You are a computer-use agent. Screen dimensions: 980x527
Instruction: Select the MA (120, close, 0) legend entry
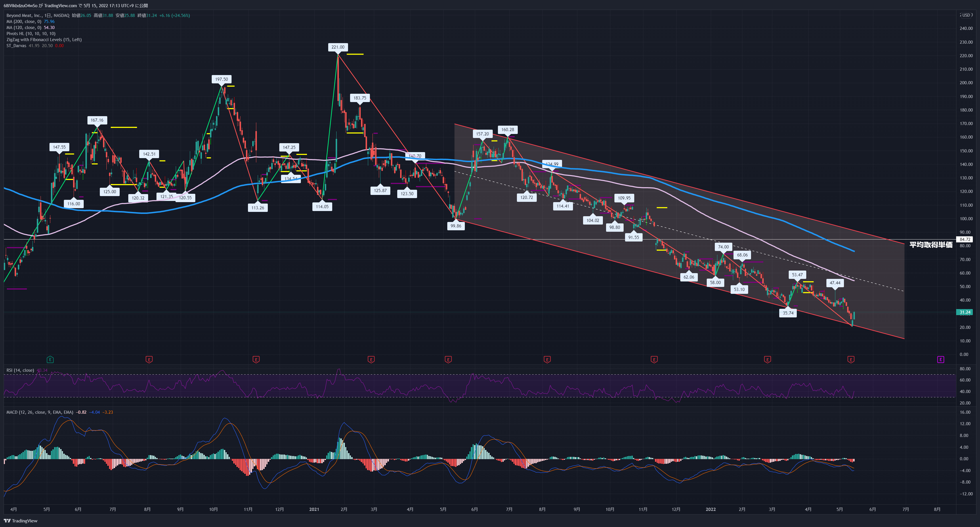pyautogui.click(x=30, y=28)
